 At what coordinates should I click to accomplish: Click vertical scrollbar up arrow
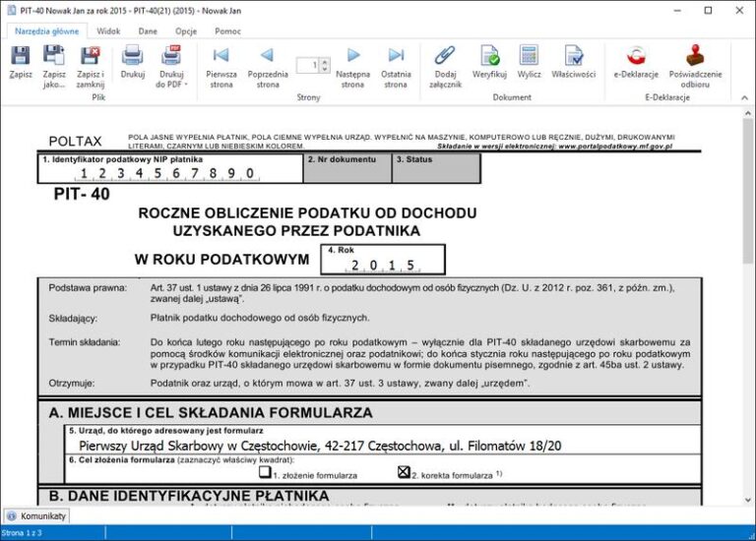(748, 113)
